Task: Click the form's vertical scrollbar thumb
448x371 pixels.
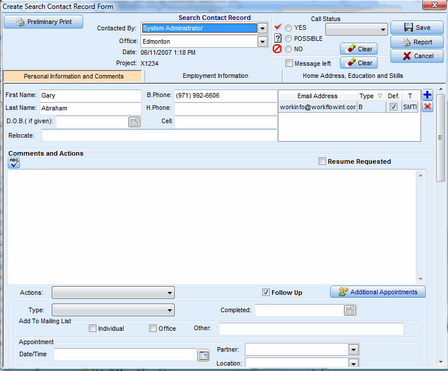Action: [440, 138]
